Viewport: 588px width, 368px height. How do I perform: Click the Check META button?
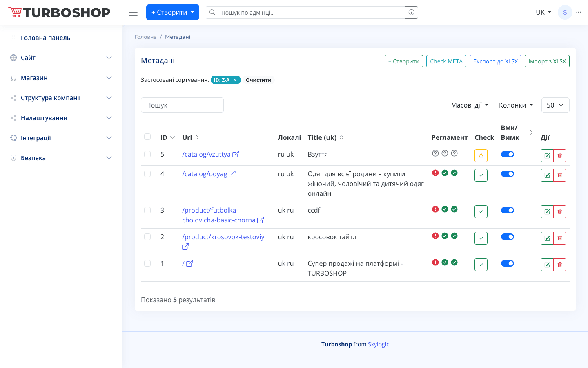[446, 61]
